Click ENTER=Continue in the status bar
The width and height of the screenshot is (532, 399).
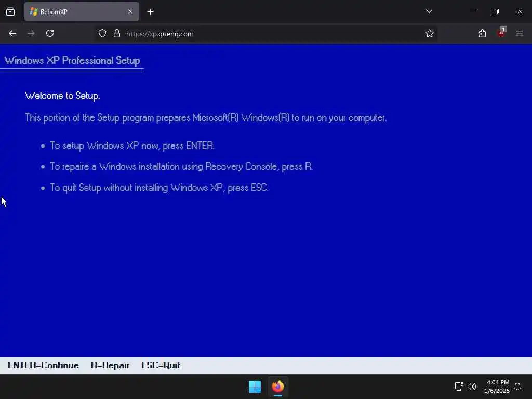point(44,365)
